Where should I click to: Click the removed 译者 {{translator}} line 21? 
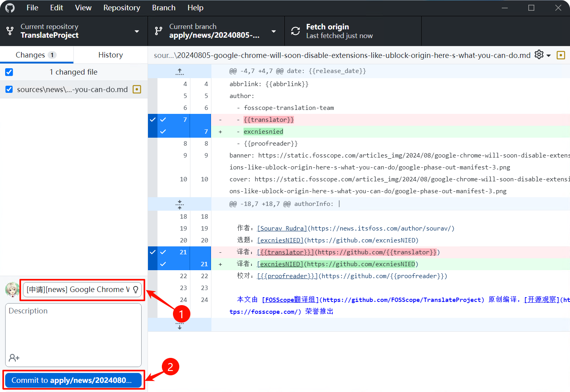(x=338, y=252)
